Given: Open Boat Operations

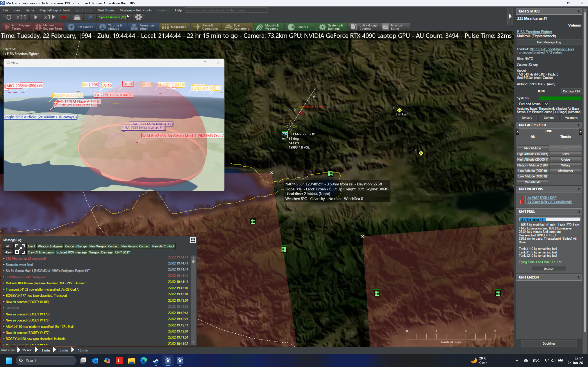Looking at the screenshot, I should click(238, 27).
